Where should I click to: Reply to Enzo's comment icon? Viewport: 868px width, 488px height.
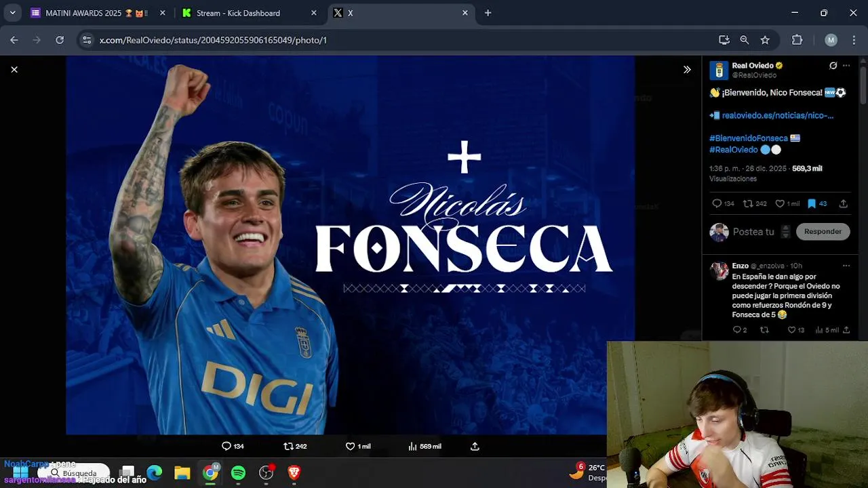coord(737,330)
